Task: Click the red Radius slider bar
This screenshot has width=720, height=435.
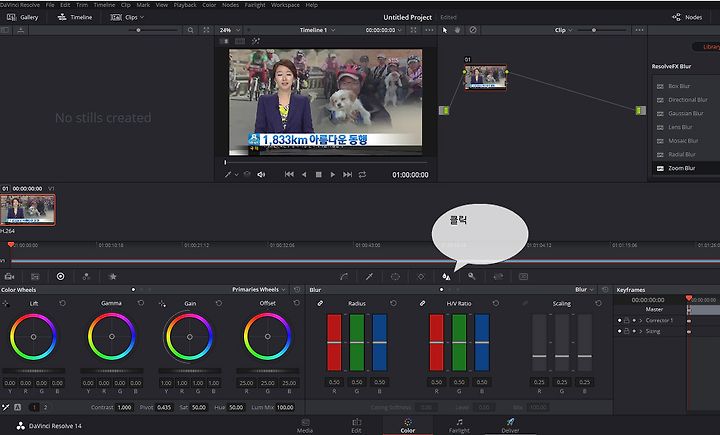Action: (x=334, y=342)
